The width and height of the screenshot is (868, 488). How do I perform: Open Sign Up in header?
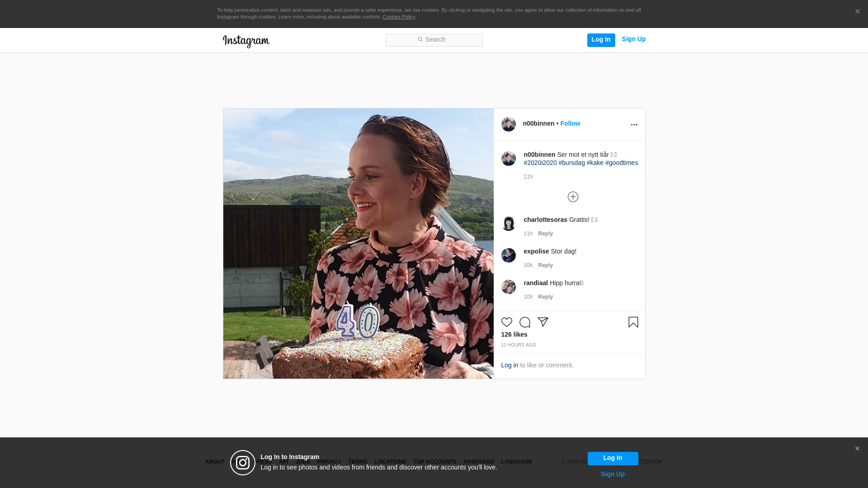point(633,39)
